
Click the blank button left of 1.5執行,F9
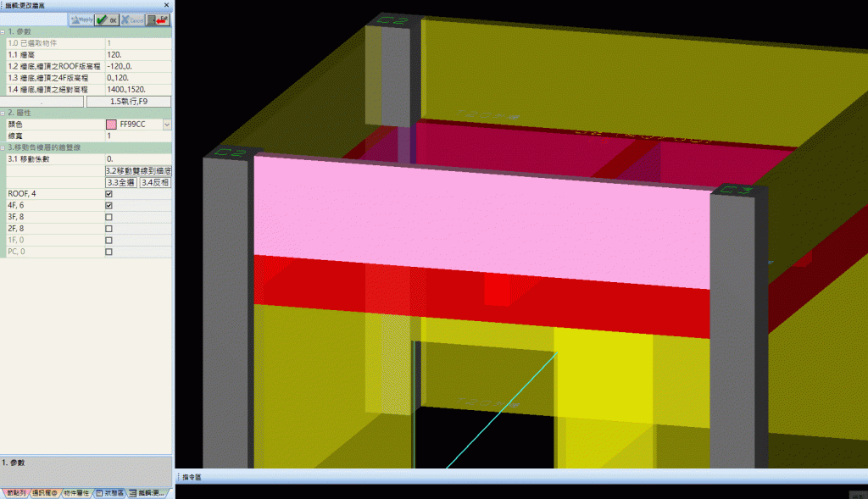42,101
